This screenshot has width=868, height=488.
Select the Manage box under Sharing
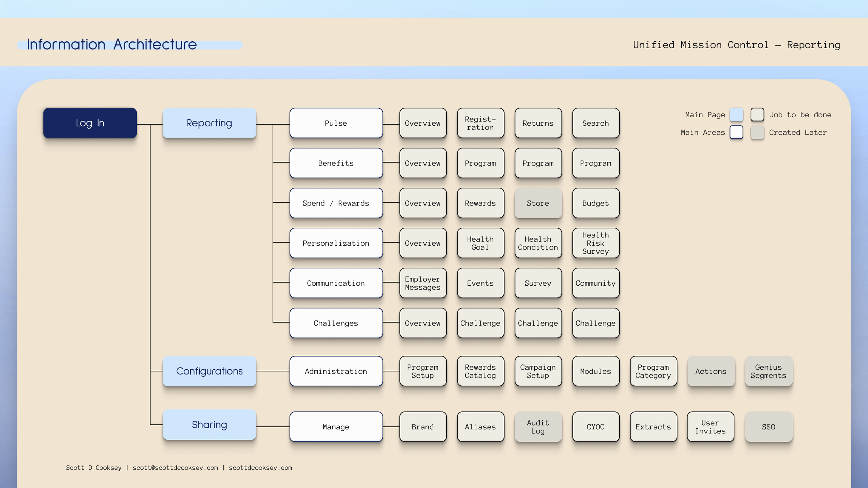tap(336, 427)
